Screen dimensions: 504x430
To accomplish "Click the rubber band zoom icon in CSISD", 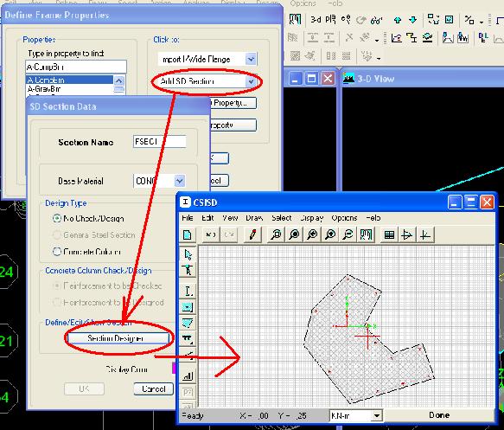I will point(276,234).
